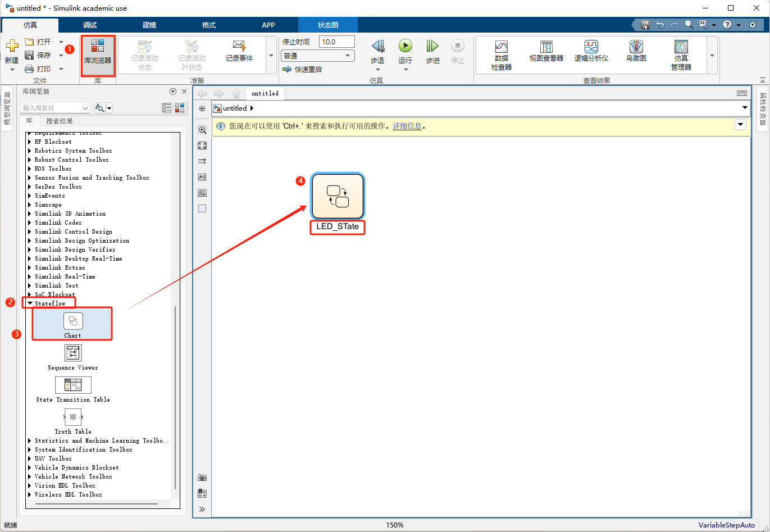770x532 pixels.
Task: Open the model path breadcrumb dropdown arrow
Action: coord(745,108)
